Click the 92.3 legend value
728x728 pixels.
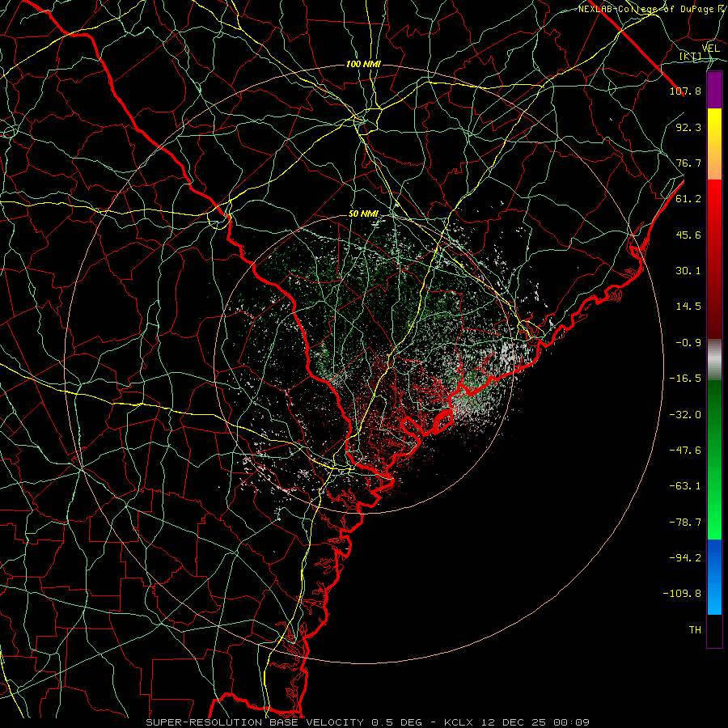click(688, 127)
